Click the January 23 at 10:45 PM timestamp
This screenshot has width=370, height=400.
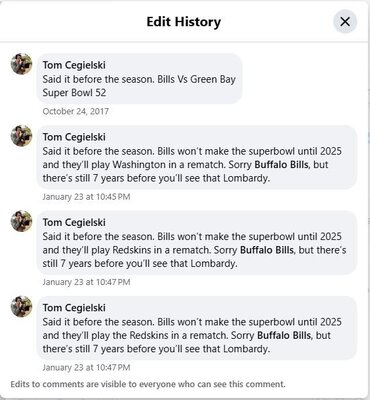pos(86,197)
